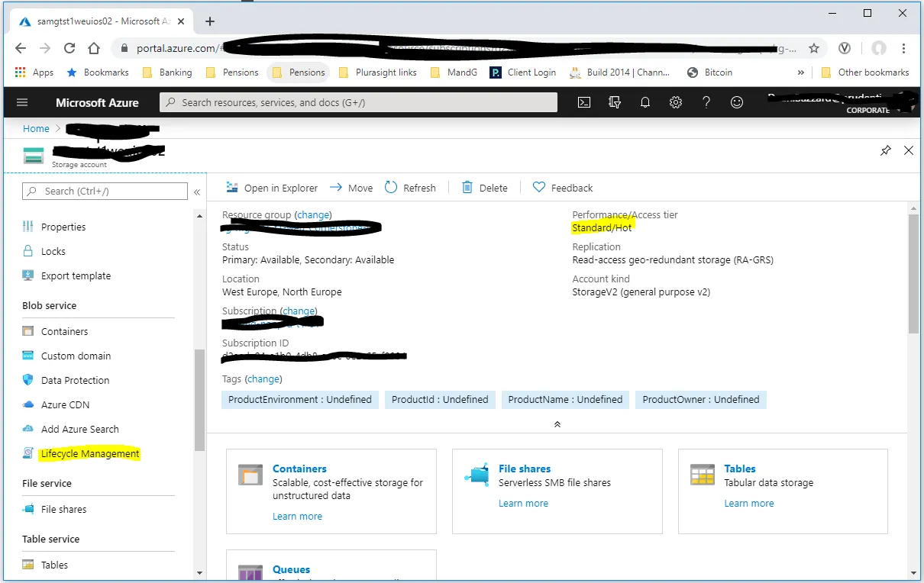Click the main pane vertical scrollbar thumb
924x583 pixels.
(x=913, y=274)
